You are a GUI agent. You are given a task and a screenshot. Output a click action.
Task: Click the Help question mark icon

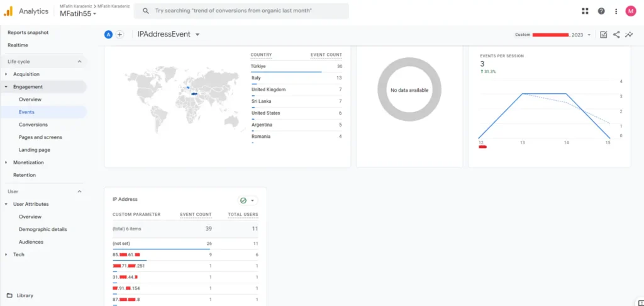tap(601, 11)
